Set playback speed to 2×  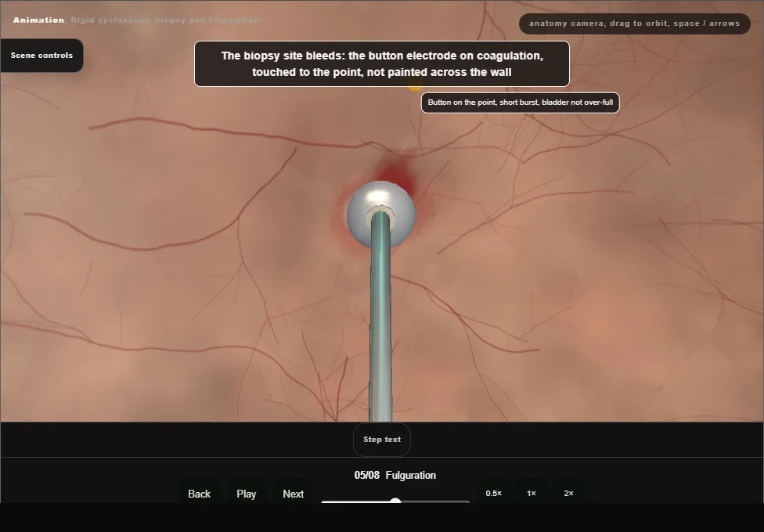(568, 493)
